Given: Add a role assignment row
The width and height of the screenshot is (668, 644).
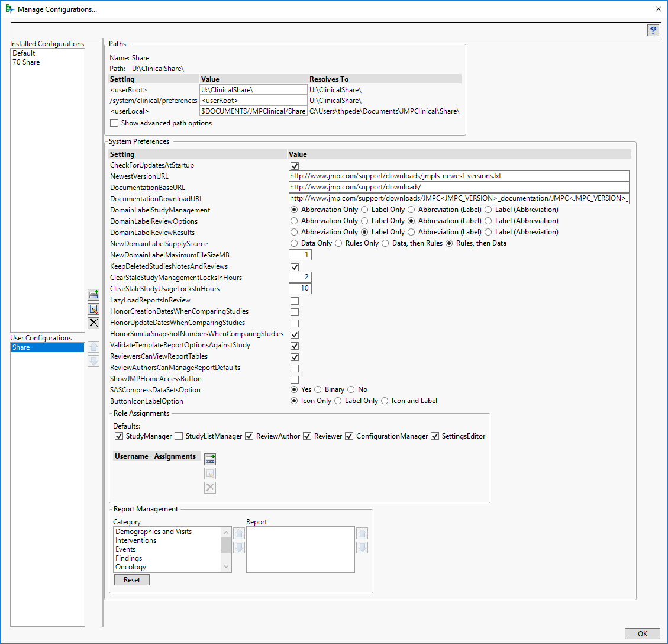Looking at the screenshot, I should [x=209, y=459].
